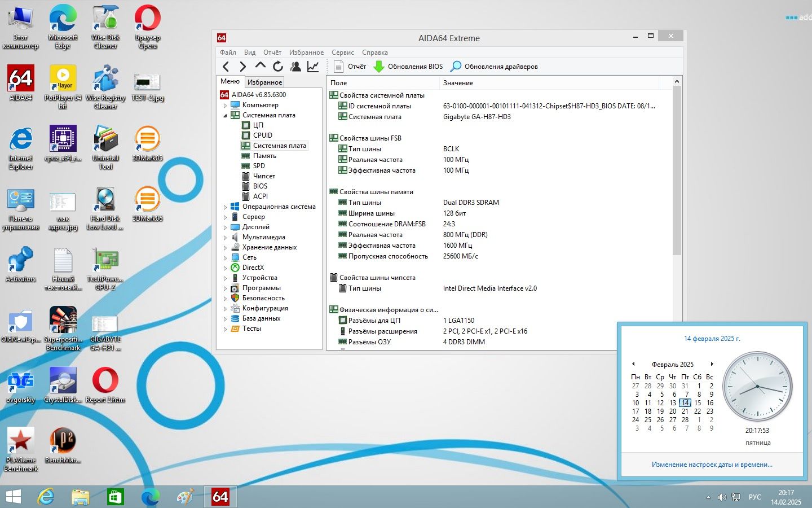Open date and time settings link
Viewport: 812px width, 508px height.
click(x=712, y=465)
